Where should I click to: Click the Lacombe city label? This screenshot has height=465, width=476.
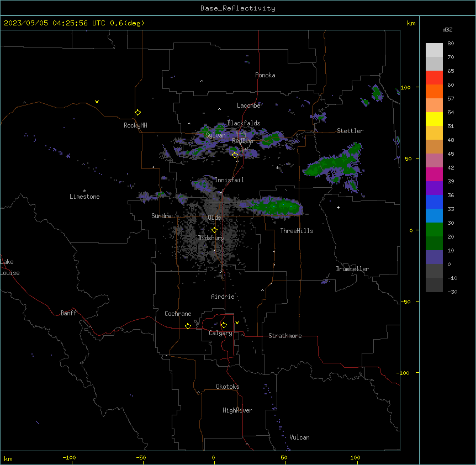click(248, 105)
